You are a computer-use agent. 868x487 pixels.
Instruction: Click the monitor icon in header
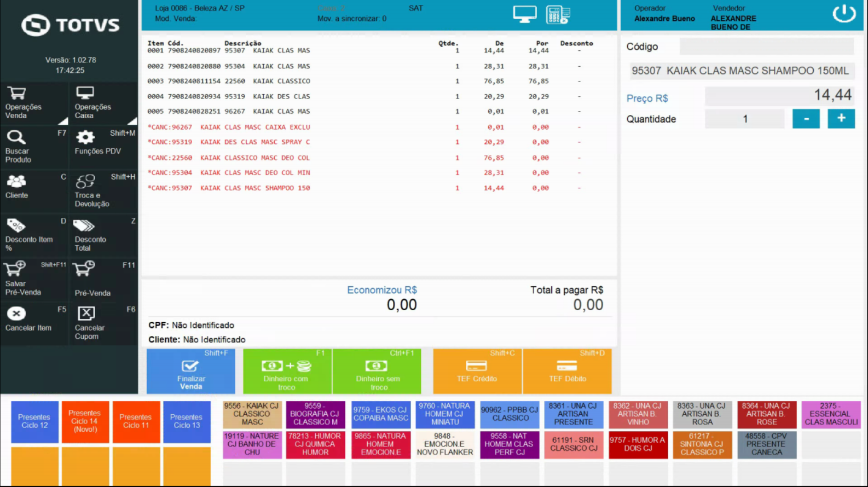click(524, 14)
